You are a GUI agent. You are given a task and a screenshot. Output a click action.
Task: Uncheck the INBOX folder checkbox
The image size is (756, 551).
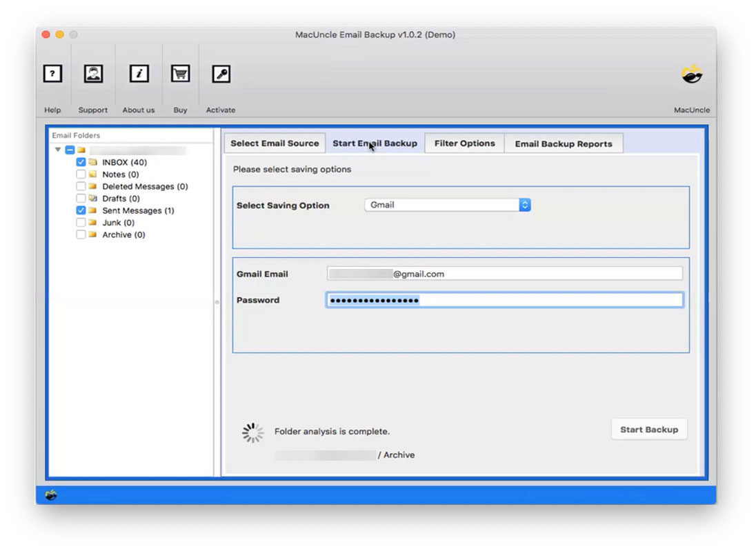pos(81,162)
